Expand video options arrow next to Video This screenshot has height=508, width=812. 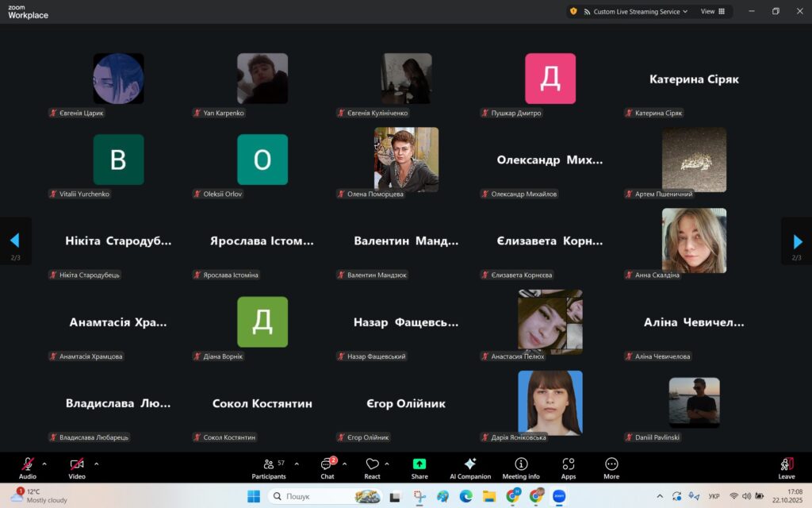(x=97, y=464)
